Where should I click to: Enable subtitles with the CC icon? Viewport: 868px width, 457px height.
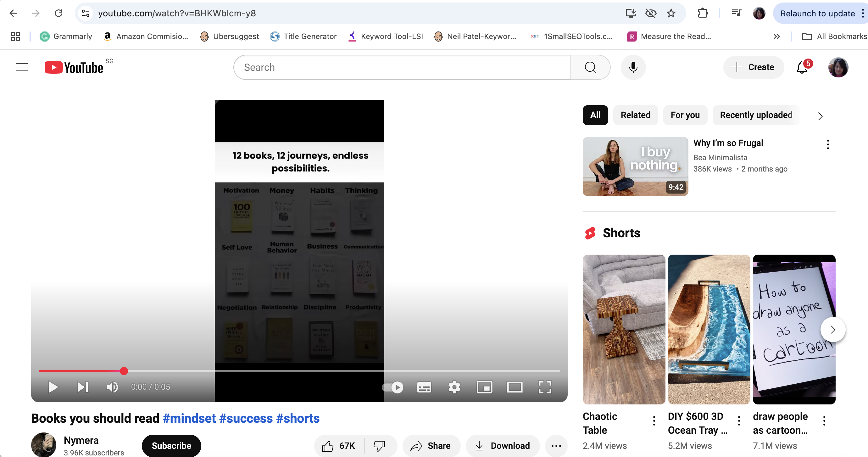point(424,387)
